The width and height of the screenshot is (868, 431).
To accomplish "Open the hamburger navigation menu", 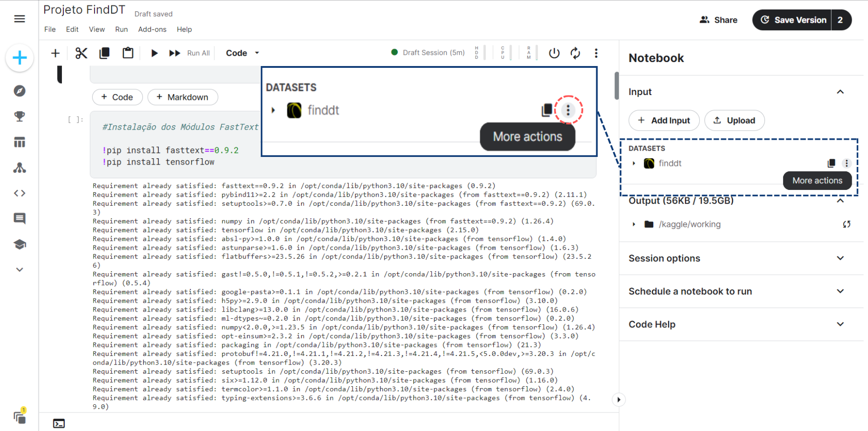I will coord(19,19).
